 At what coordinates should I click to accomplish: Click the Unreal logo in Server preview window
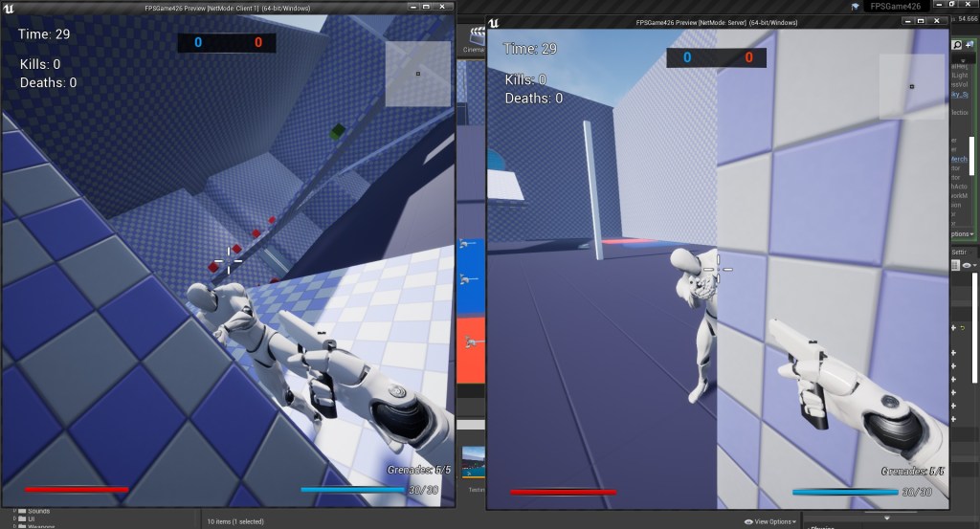tap(496, 23)
